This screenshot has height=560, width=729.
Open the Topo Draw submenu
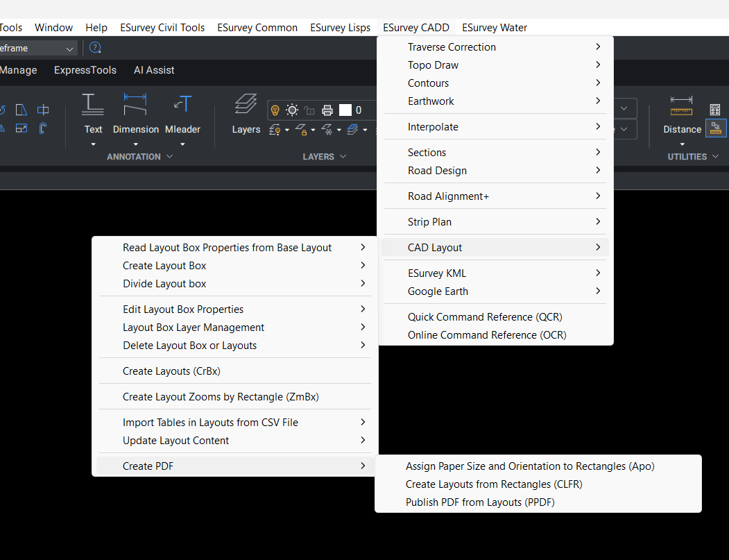tap(495, 65)
